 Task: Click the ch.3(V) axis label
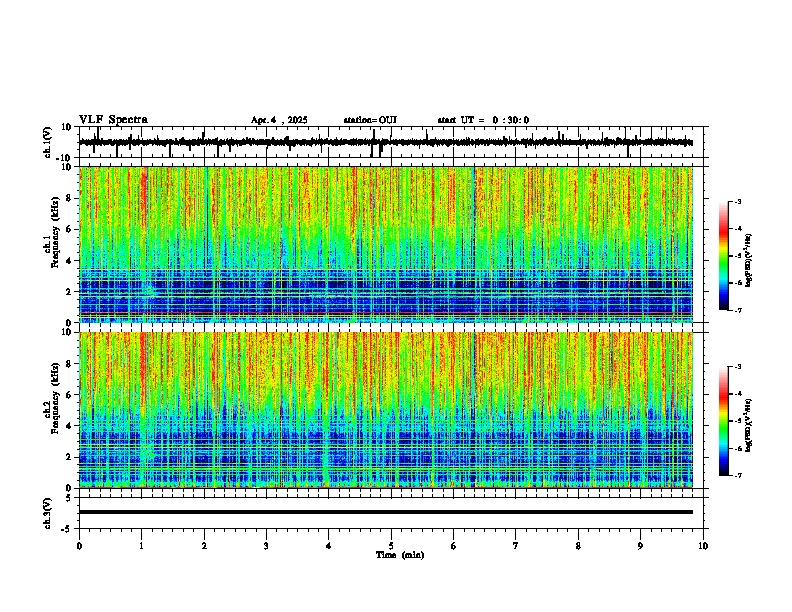point(48,513)
